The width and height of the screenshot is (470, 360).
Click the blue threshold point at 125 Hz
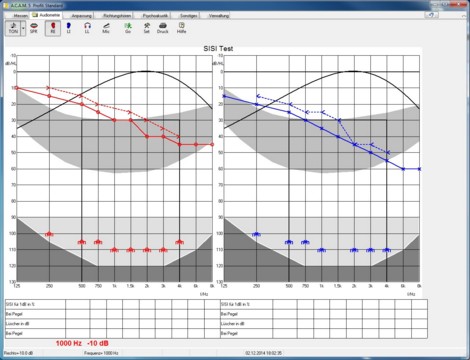pos(224,96)
